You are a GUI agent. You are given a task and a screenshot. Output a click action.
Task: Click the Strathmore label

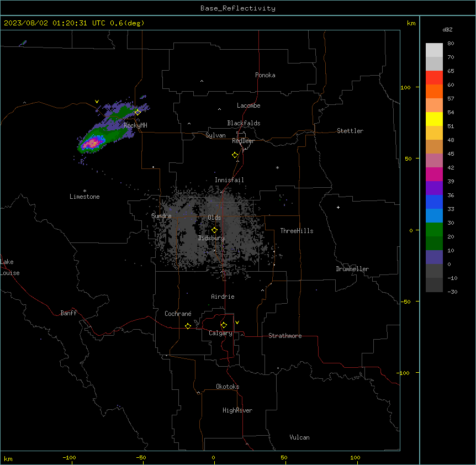pyautogui.click(x=285, y=336)
